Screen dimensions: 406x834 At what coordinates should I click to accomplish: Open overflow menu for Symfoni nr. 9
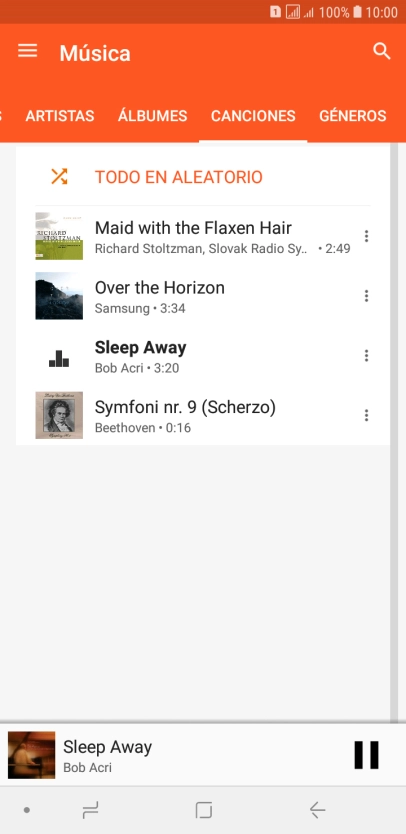coord(366,415)
